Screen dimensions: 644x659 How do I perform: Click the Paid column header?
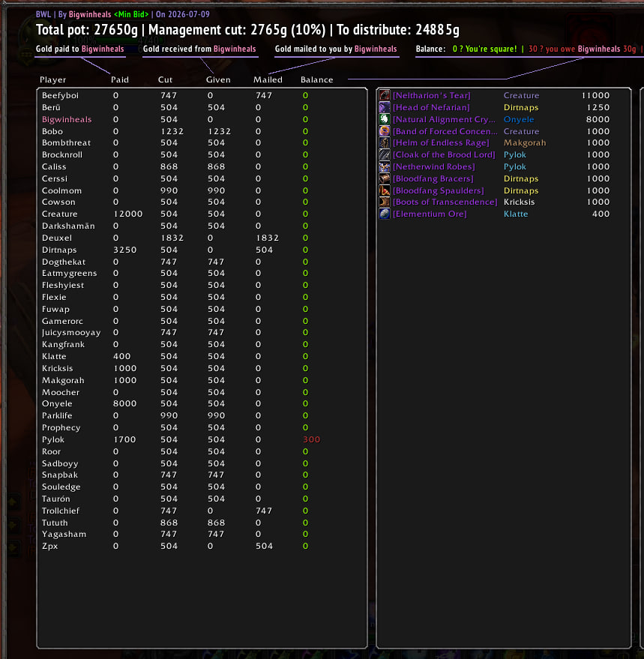[x=120, y=80]
